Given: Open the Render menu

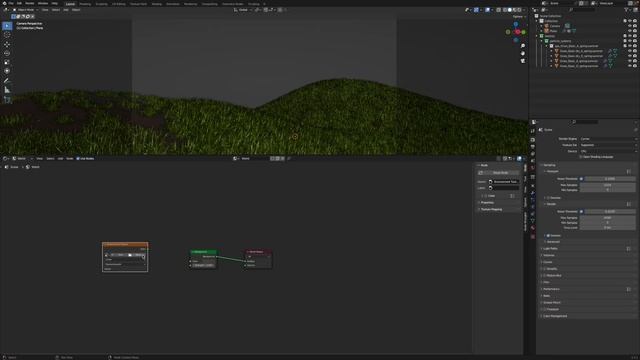Looking at the screenshot, I should coord(29,3).
